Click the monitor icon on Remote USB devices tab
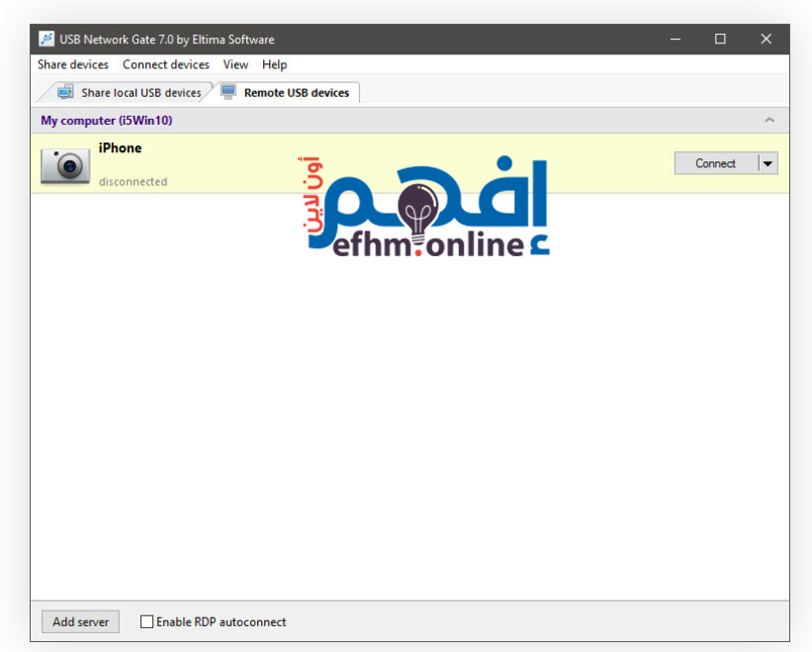This screenshot has height=652, width=812. (228, 92)
